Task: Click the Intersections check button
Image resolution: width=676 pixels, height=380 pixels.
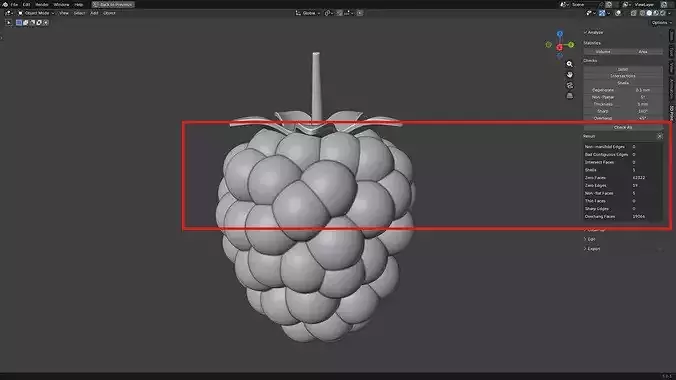Action: click(623, 76)
